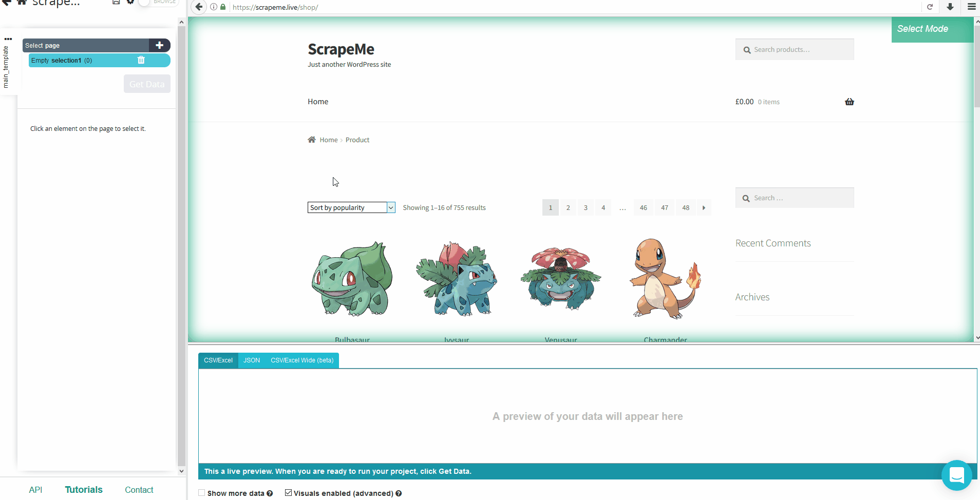
Task: Add a new command with the plus icon
Action: (x=160, y=45)
